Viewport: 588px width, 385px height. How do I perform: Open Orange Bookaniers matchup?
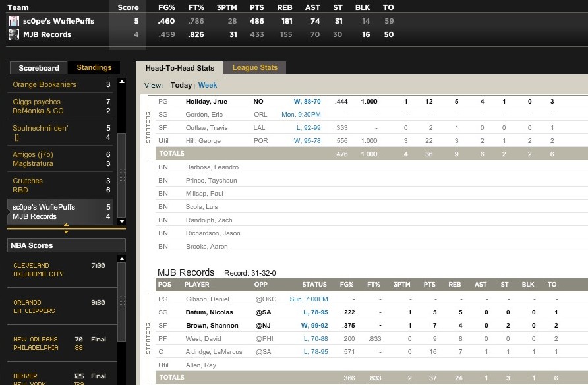(x=44, y=84)
